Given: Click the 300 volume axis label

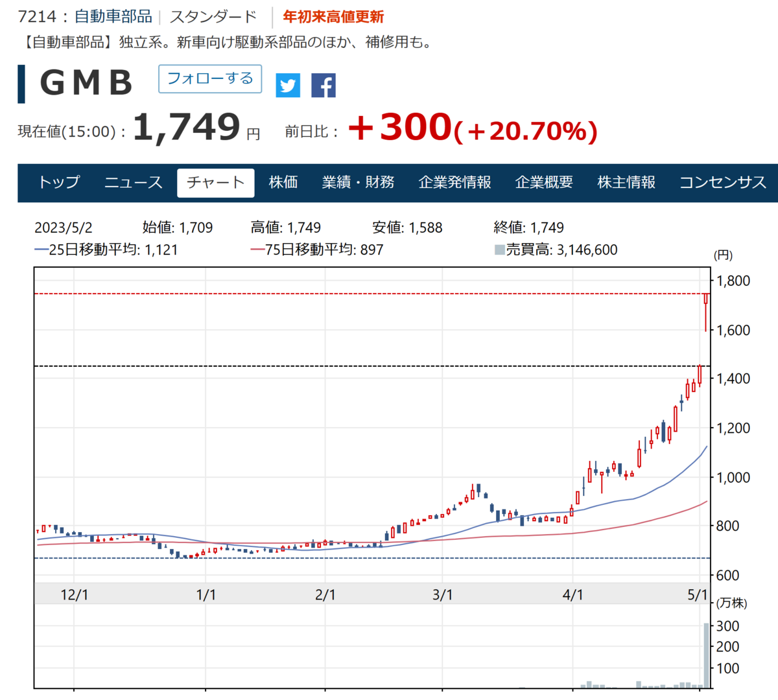Looking at the screenshot, I should [727, 626].
